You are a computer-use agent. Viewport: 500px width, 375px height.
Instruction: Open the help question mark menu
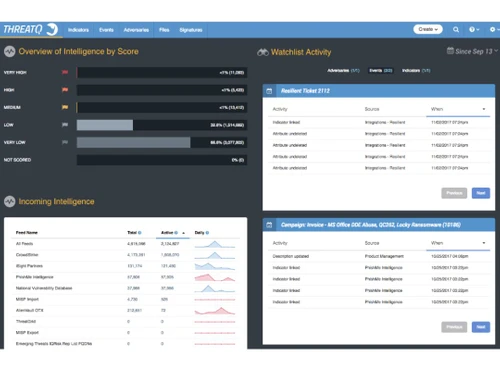point(474,30)
